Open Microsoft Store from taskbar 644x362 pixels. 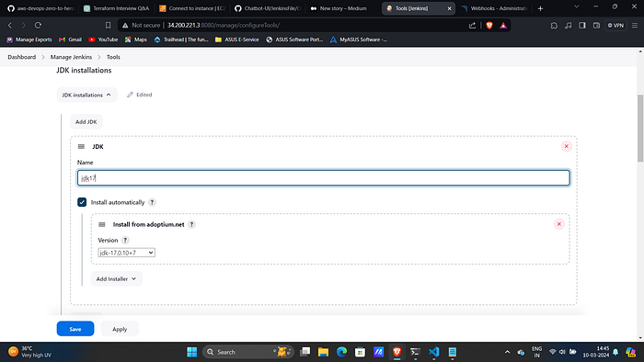(x=361, y=352)
